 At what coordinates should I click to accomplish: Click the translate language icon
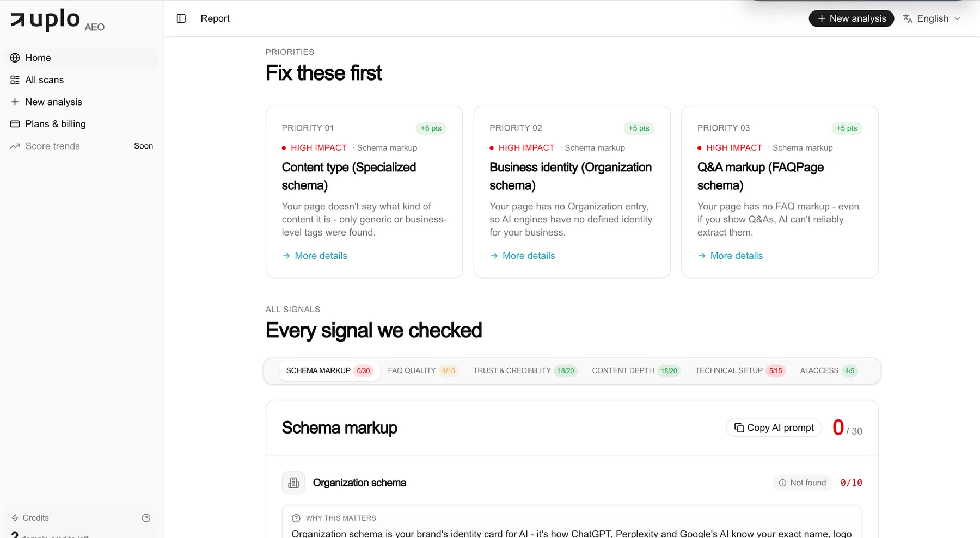pyautogui.click(x=908, y=18)
